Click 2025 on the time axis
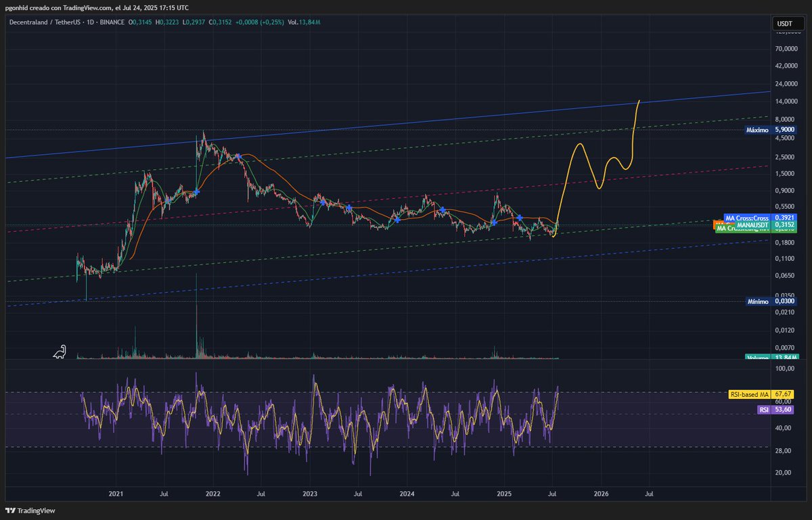Screen dimensions: 812x520 pos(505,495)
